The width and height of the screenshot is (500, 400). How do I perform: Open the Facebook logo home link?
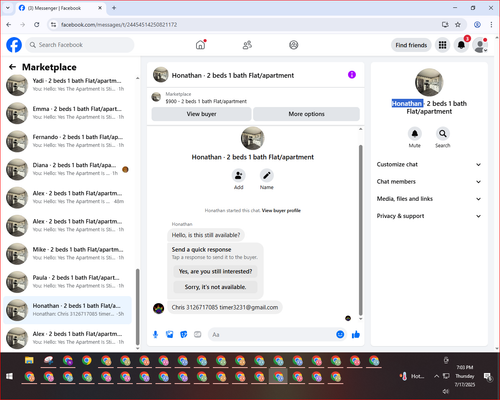[x=14, y=45]
